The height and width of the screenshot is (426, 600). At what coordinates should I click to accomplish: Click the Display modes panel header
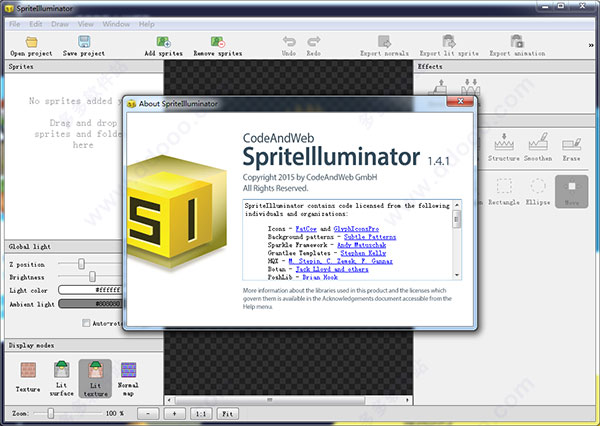(x=84, y=345)
